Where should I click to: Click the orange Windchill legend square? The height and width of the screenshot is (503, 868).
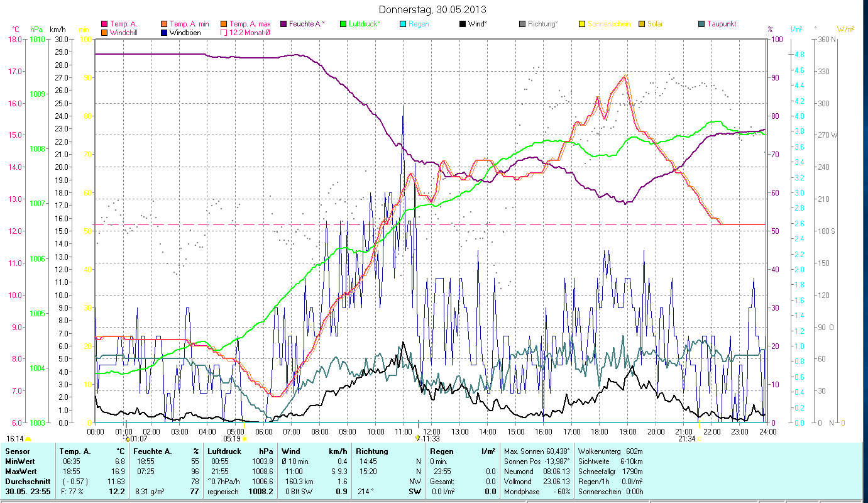point(104,32)
